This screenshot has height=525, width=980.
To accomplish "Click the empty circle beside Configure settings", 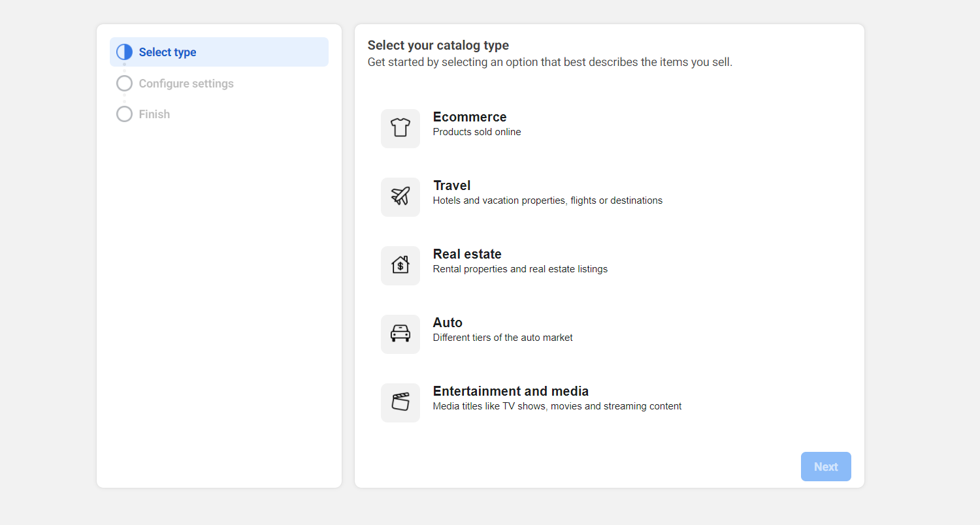I will coord(124,84).
